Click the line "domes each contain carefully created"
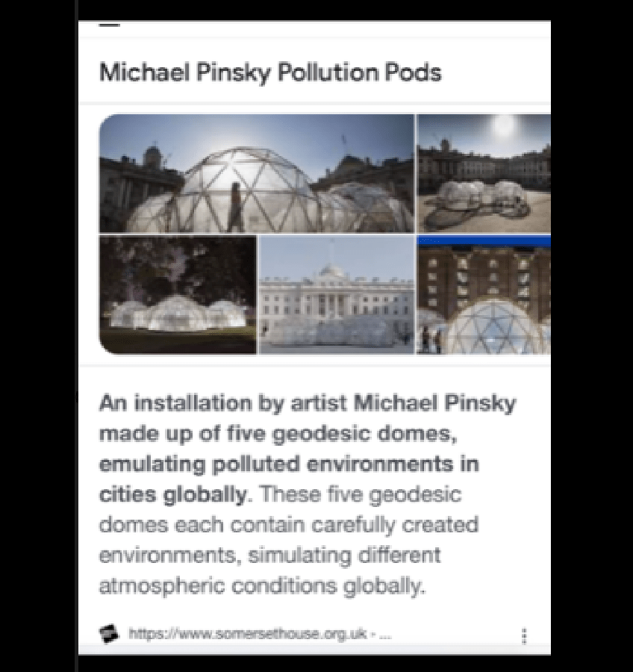 pyautogui.click(x=289, y=526)
